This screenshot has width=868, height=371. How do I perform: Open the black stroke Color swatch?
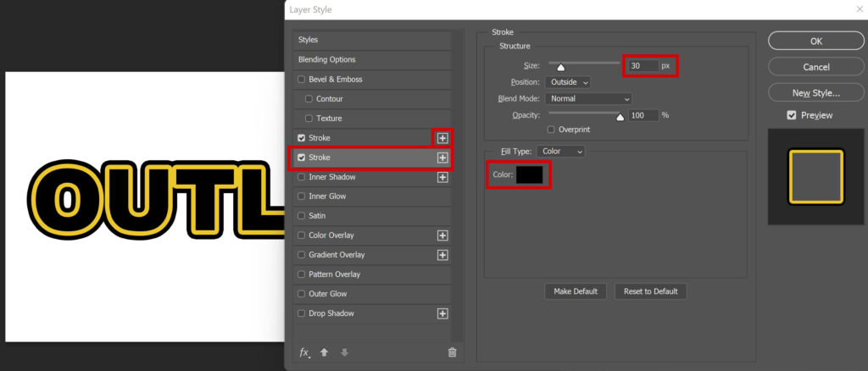[529, 174]
